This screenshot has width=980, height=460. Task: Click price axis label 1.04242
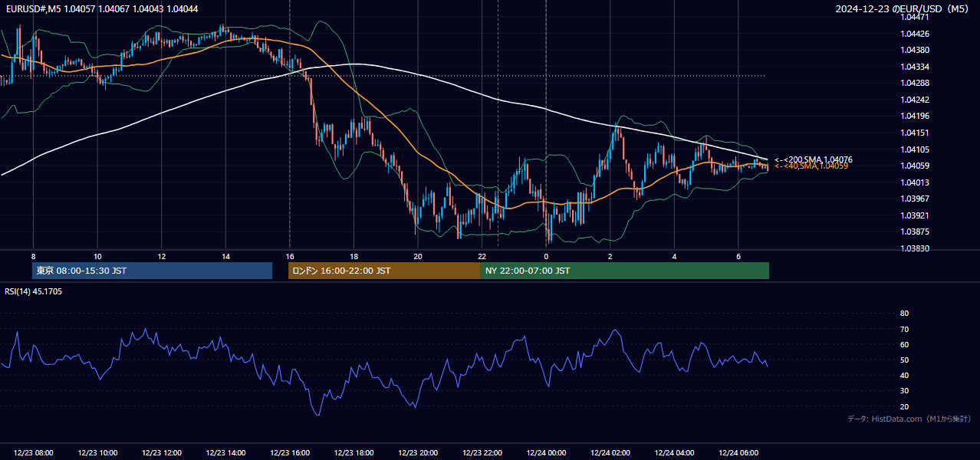point(915,100)
